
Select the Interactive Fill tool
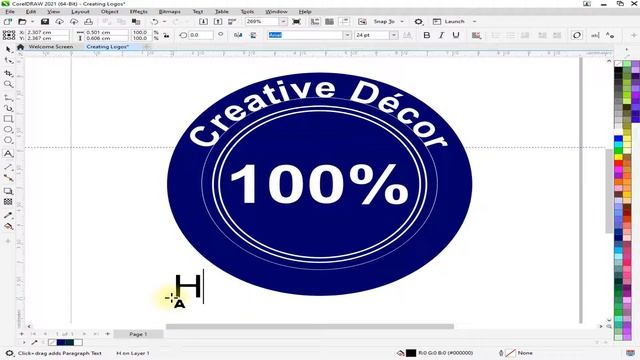click(x=8, y=226)
